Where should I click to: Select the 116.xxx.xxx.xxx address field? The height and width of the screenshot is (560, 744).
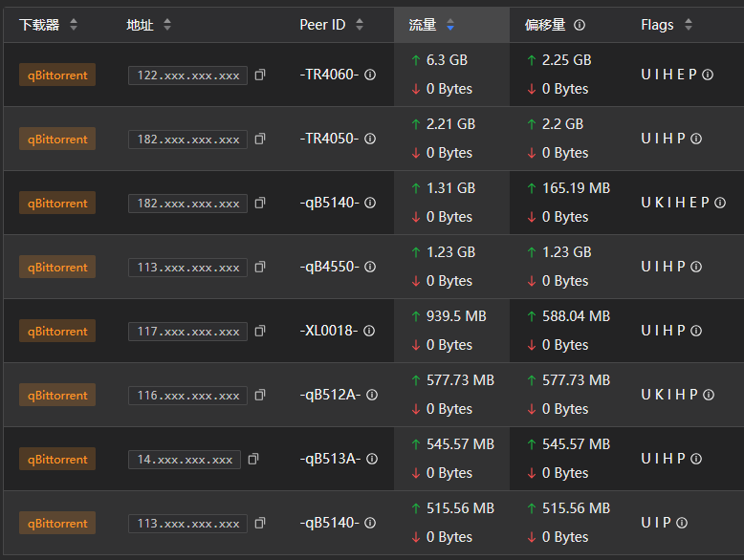coord(187,396)
